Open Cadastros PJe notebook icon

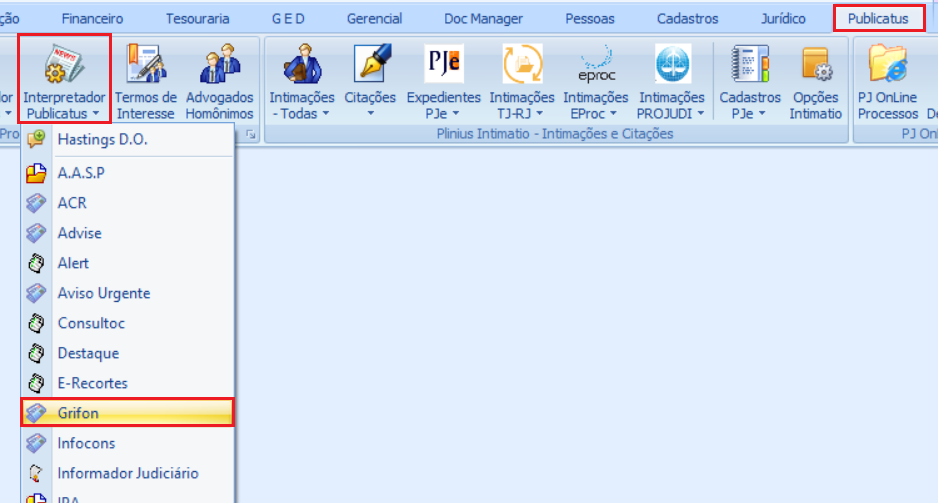click(x=750, y=63)
